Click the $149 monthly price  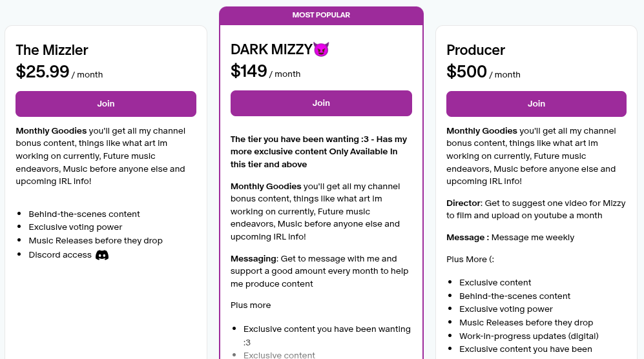tap(249, 71)
